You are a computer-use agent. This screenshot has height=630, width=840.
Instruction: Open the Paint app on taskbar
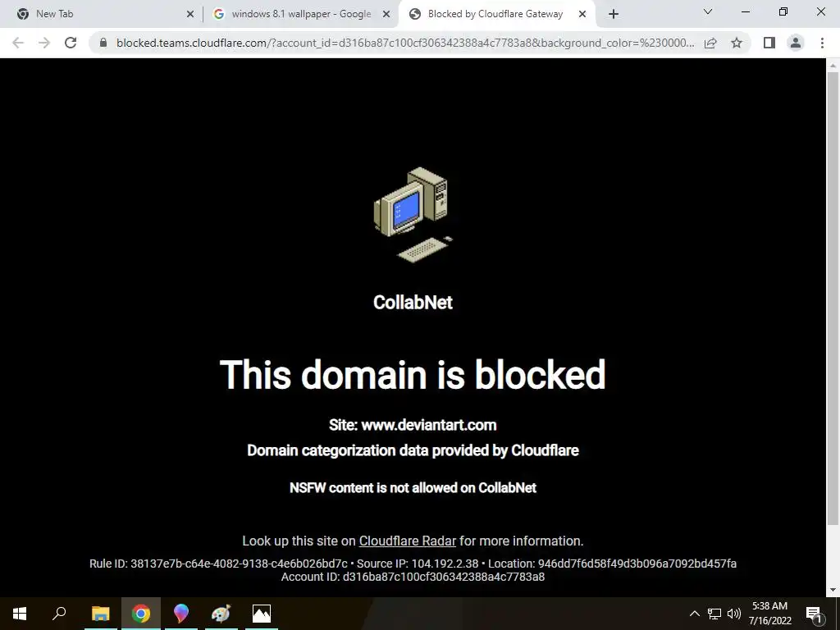tap(221, 614)
